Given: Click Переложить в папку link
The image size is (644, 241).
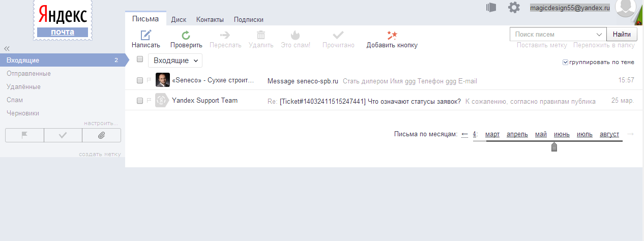Looking at the screenshot, I should click(x=604, y=45).
